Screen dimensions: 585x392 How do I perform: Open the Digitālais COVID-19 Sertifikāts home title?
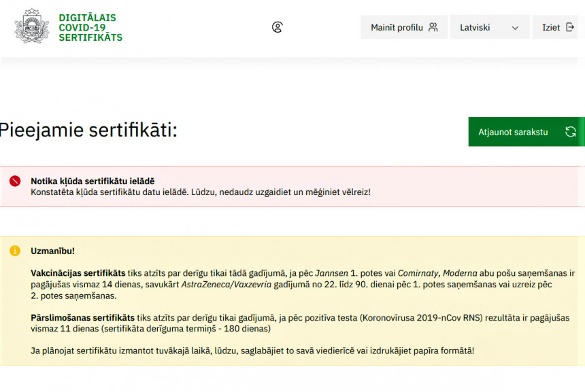click(90, 27)
